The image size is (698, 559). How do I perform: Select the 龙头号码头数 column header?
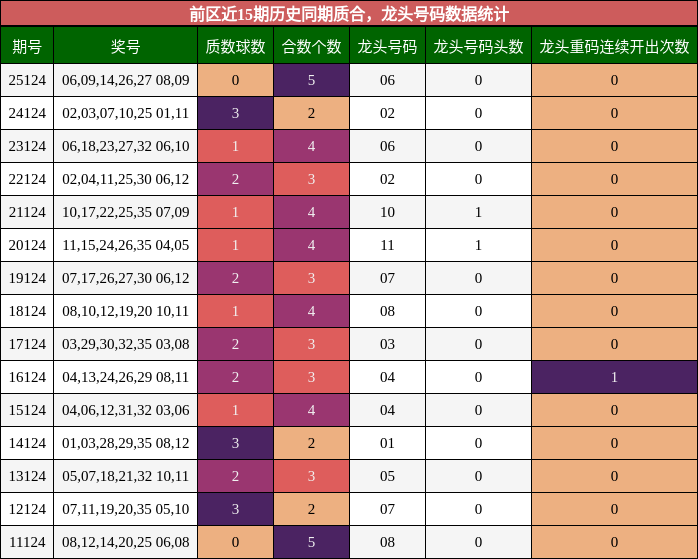[x=479, y=46]
